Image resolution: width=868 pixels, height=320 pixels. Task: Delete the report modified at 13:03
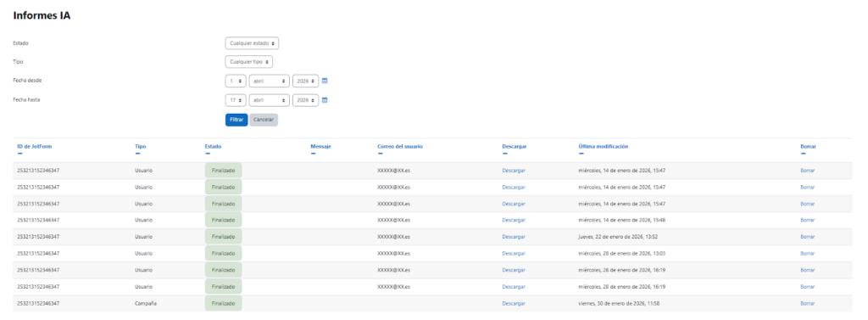[808, 254]
